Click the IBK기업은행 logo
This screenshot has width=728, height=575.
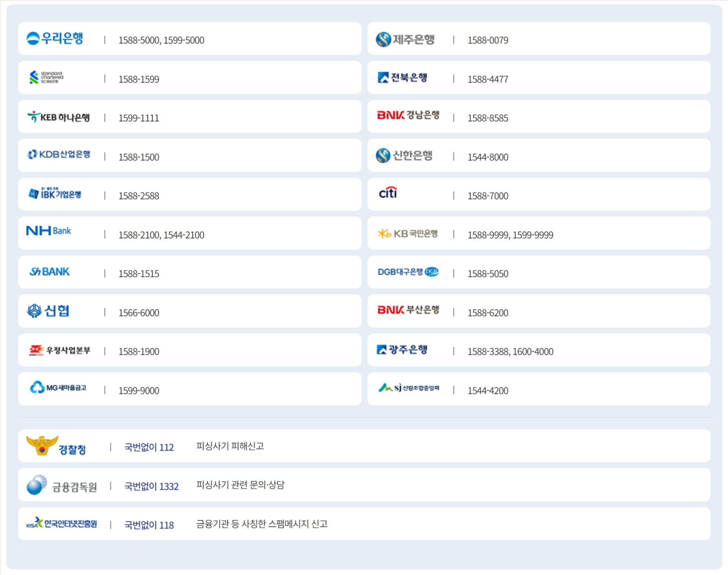55,193
